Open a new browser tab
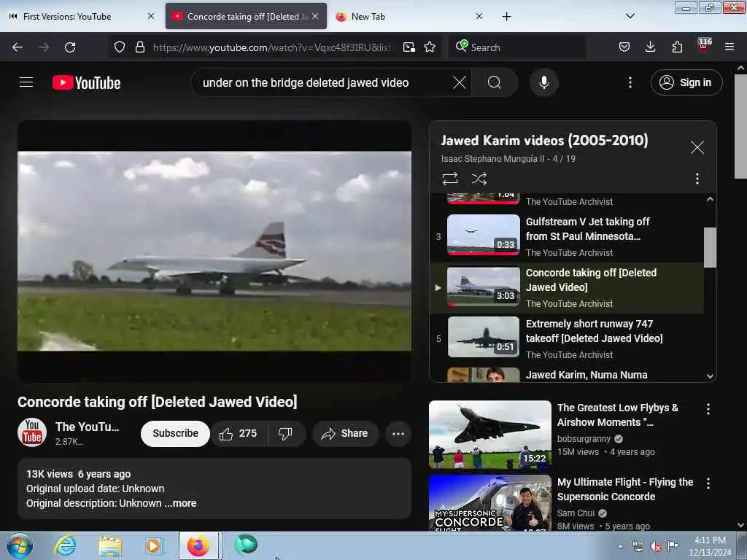 tap(506, 17)
